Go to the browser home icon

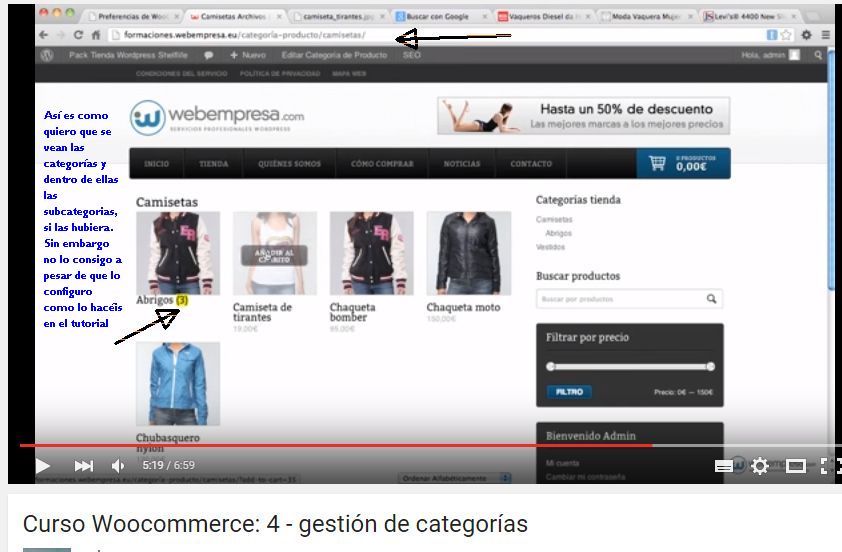point(96,35)
